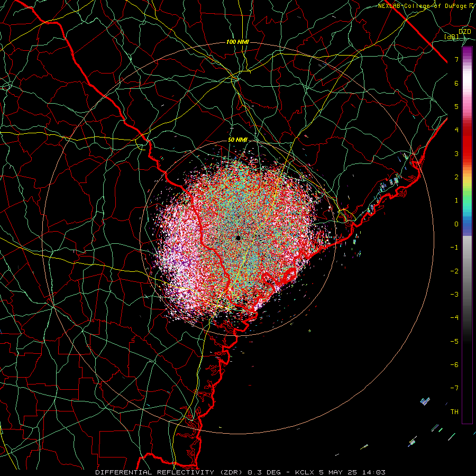Click the '-2' value on the color scale
Screen dimensions: 476x476
coord(454,271)
